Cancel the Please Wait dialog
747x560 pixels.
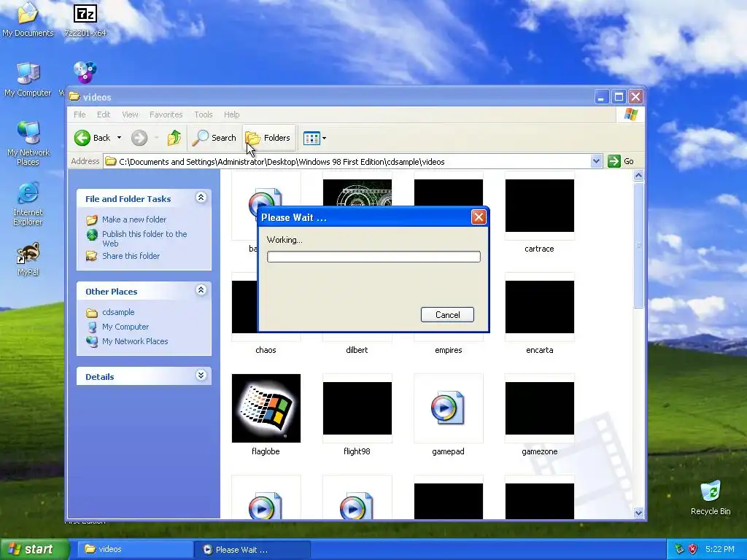(x=447, y=315)
